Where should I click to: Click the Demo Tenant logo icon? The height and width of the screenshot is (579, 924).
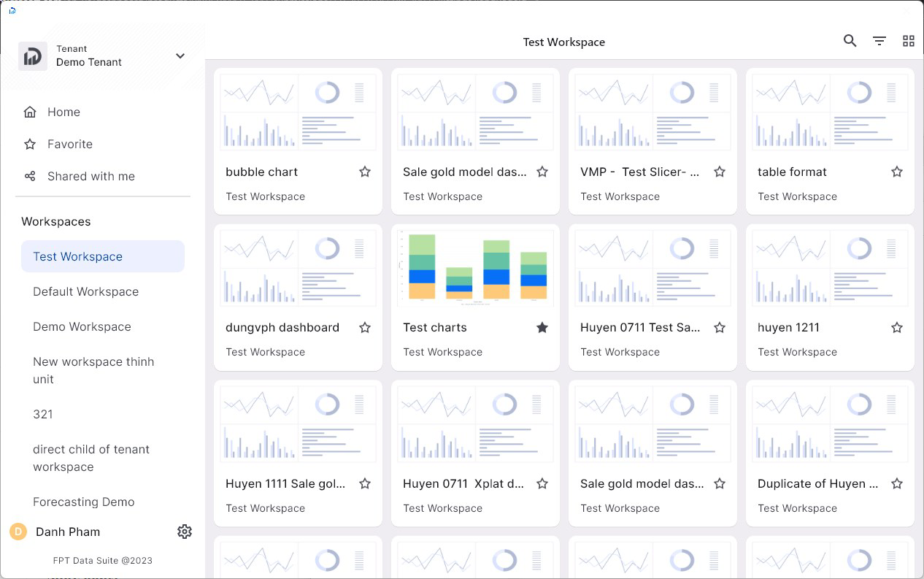pos(33,56)
